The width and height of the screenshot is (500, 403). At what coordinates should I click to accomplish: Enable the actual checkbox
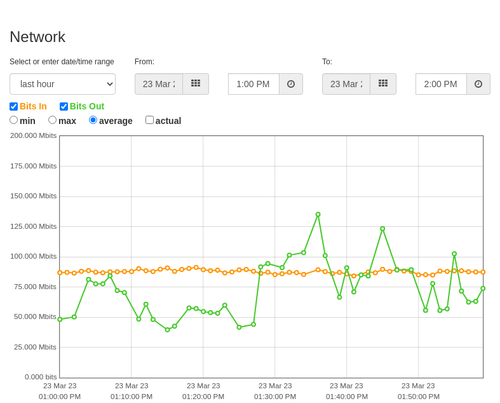150,120
